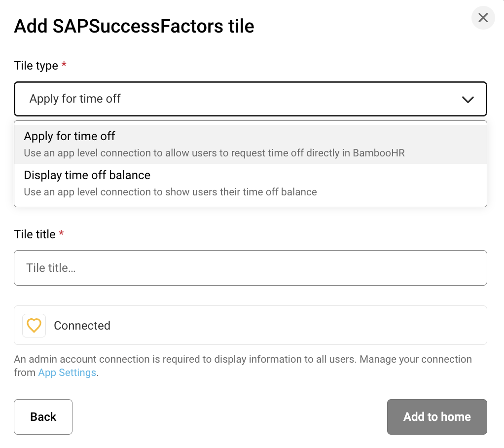Click the admin account connection help text

pyautogui.click(x=243, y=359)
